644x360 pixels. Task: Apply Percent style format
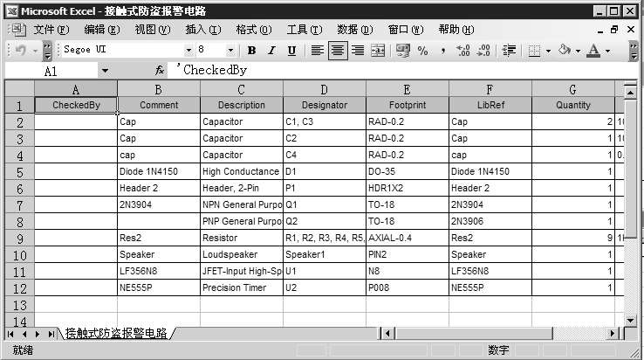422,51
